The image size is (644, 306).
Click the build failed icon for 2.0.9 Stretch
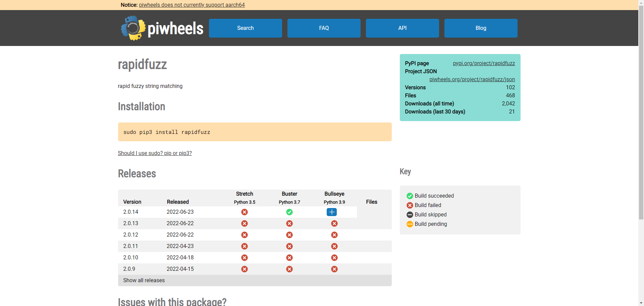coord(245,269)
